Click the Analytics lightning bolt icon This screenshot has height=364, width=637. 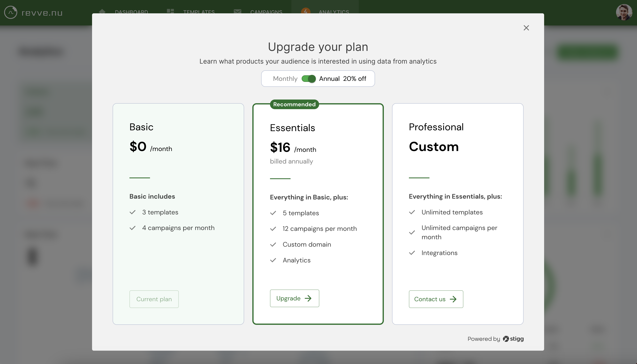pos(306,11)
